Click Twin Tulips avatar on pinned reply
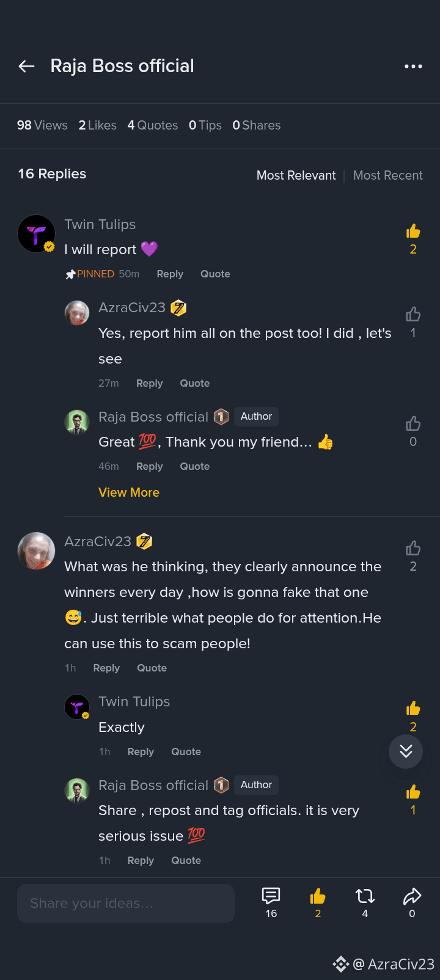 click(x=37, y=234)
